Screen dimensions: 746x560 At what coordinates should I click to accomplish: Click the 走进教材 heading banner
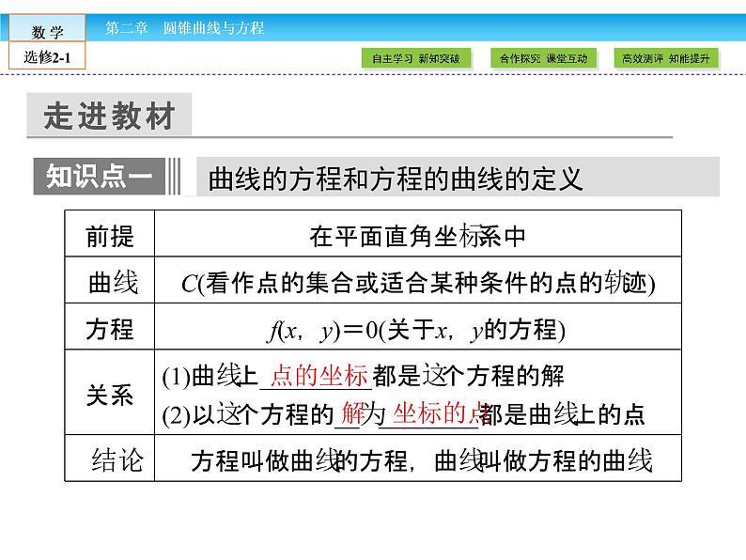pyautogui.click(x=109, y=117)
